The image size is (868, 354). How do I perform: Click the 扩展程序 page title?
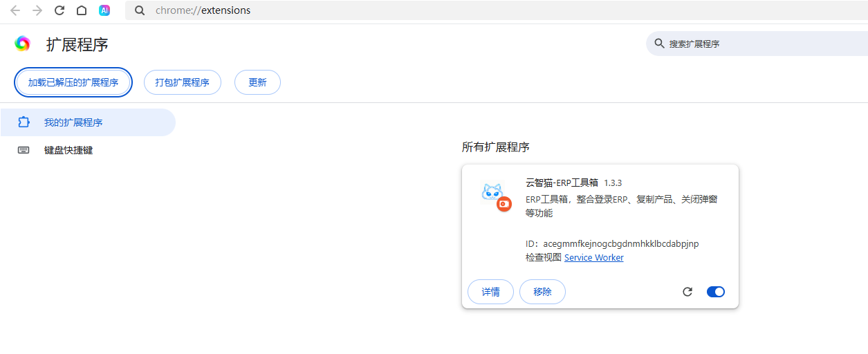click(77, 44)
